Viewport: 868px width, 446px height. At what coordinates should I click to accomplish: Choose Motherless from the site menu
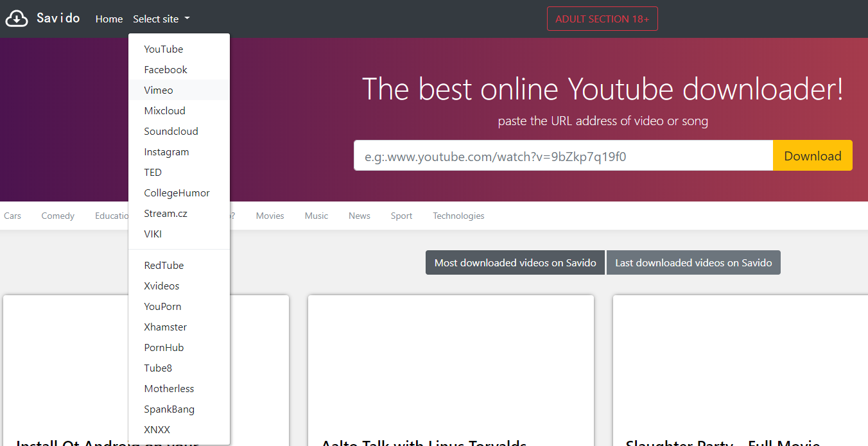coord(179,388)
